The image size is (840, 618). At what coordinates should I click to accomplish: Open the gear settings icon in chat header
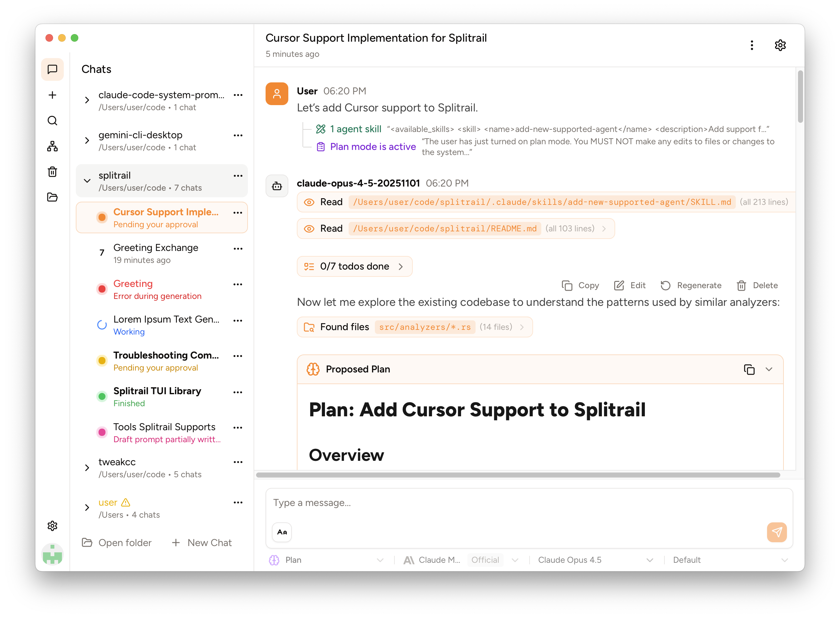tap(780, 45)
